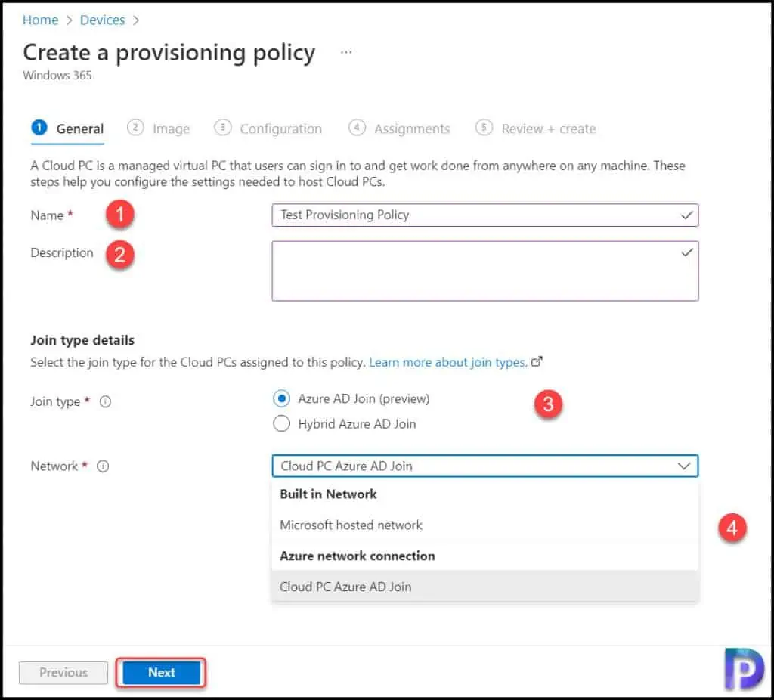Click the Azure network connection group header

point(358,556)
